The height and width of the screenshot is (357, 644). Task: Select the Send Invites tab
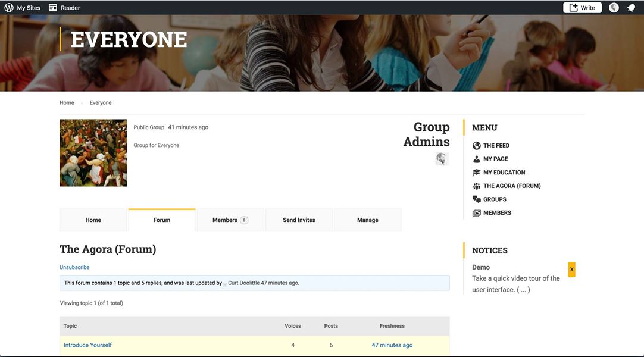(x=299, y=220)
